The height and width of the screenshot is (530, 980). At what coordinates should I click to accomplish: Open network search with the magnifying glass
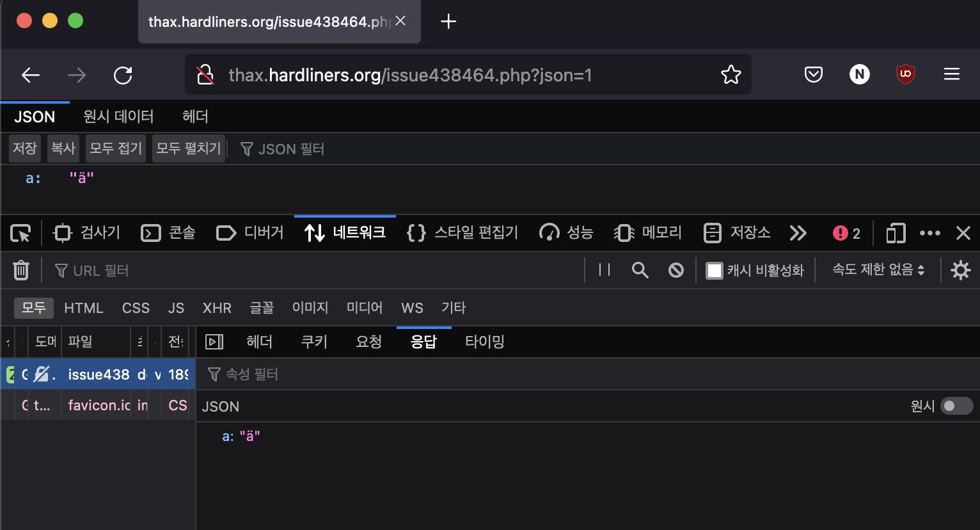640,269
